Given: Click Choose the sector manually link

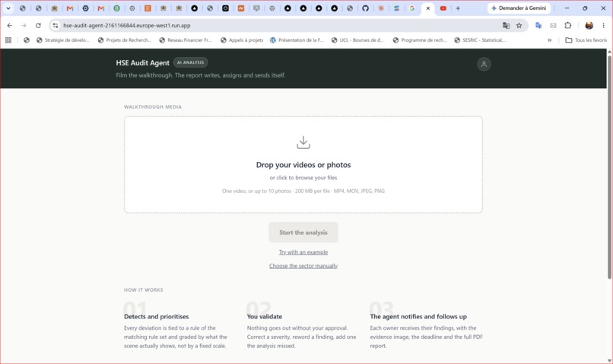Looking at the screenshot, I should (x=303, y=266).
